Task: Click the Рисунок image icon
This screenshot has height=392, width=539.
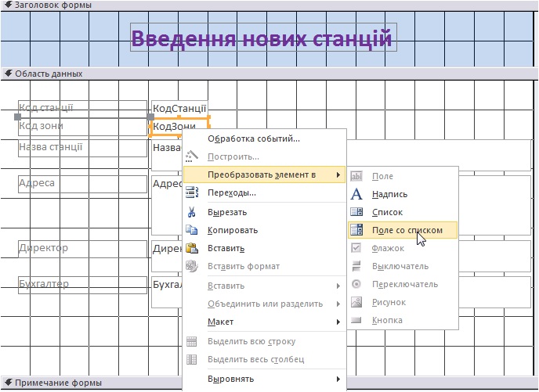Action: click(x=356, y=302)
